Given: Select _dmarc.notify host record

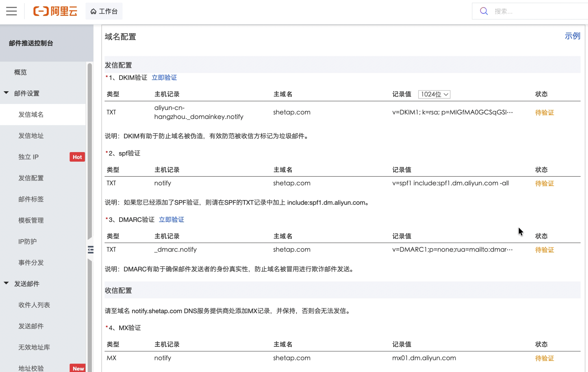Looking at the screenshot, I should [x=176, y=249].
